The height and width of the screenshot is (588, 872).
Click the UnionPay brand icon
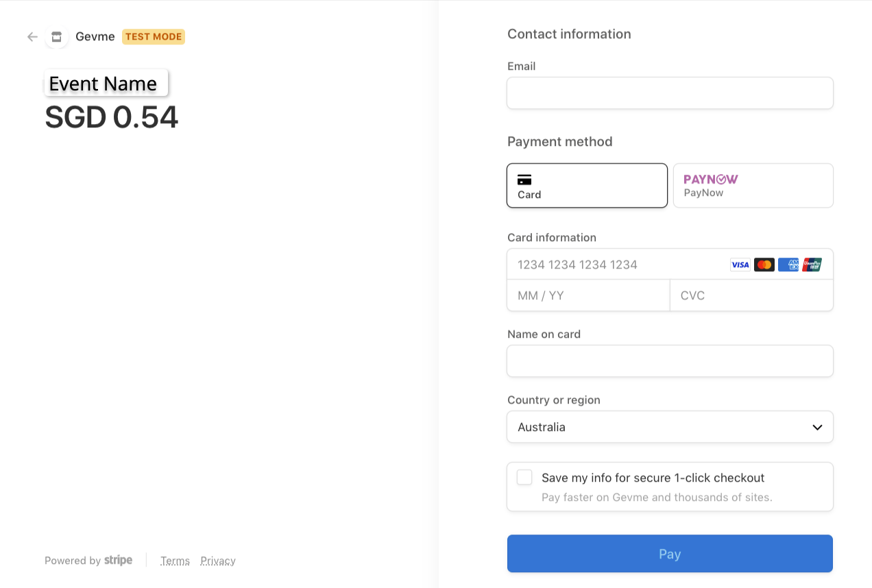pos(812,265)
